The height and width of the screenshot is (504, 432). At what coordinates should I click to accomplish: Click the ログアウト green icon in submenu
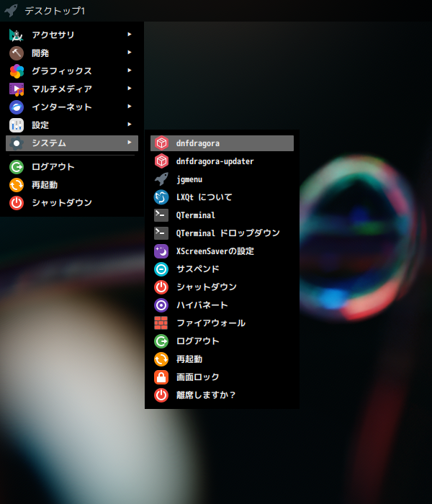161,341
